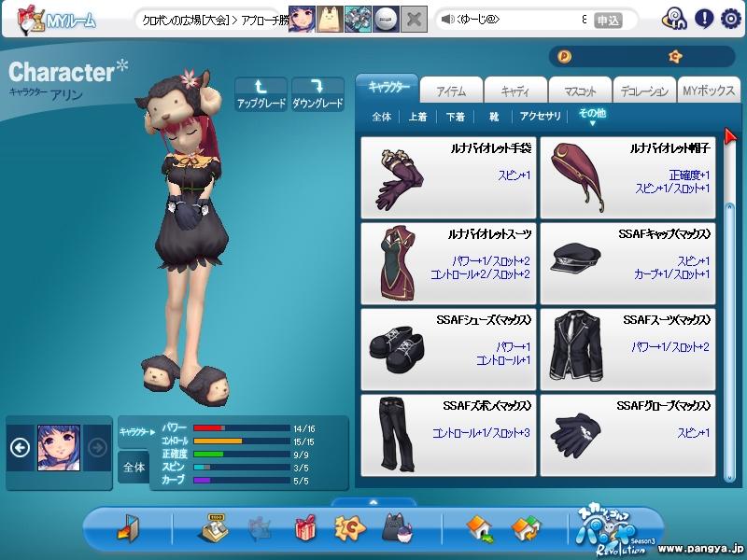Select the SSAFシューズ(マックス) item

(x=448, y=349)
